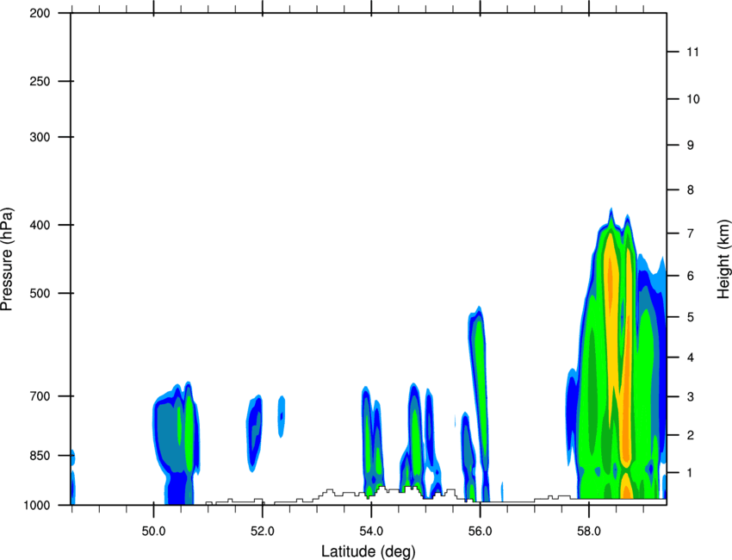Pick the 7 km height label

[x=691, y=233]
